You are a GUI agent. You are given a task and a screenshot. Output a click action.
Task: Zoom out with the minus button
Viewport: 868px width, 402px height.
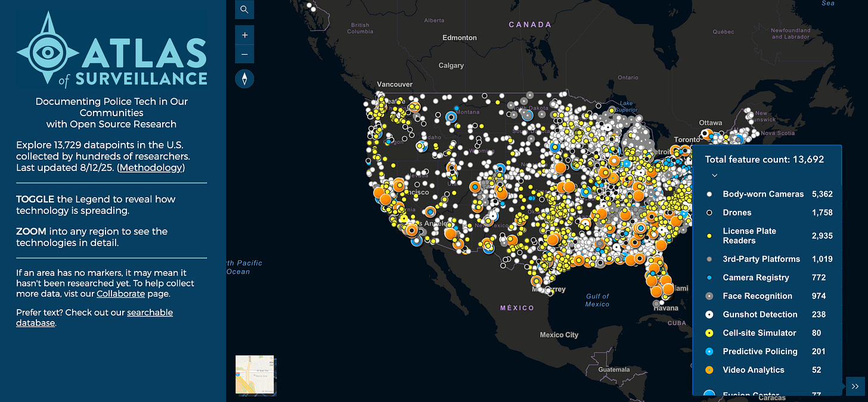tap(244, 54)
